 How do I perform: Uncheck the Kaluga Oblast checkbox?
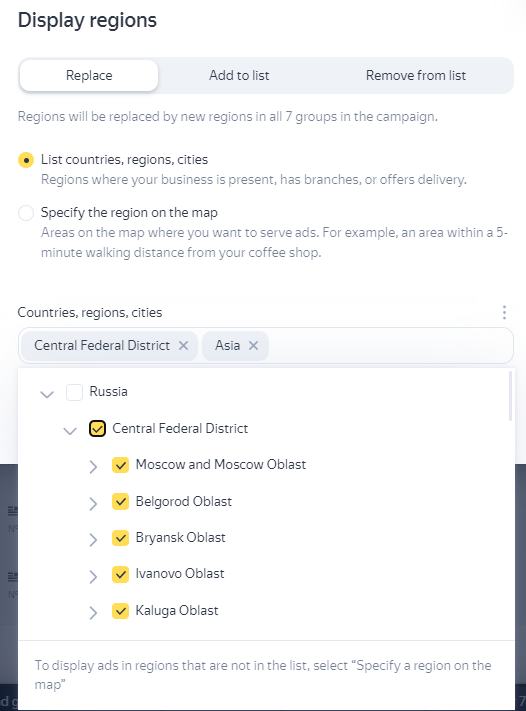120,611
